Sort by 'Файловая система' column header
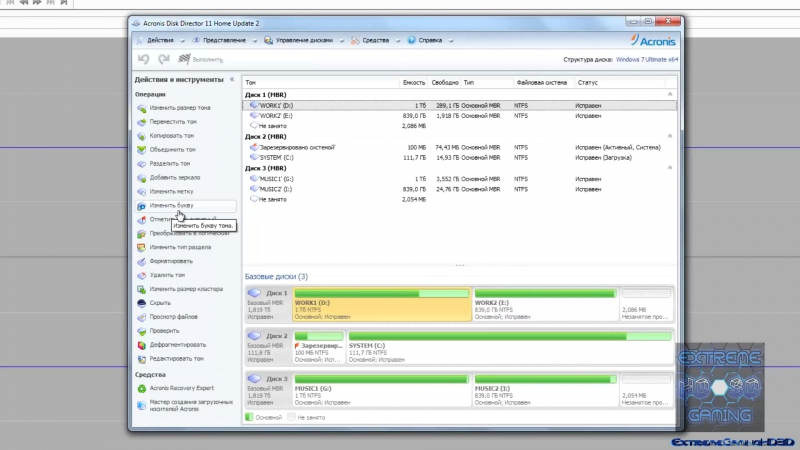Viewport: 800px width, 450px height. point(544,83)
